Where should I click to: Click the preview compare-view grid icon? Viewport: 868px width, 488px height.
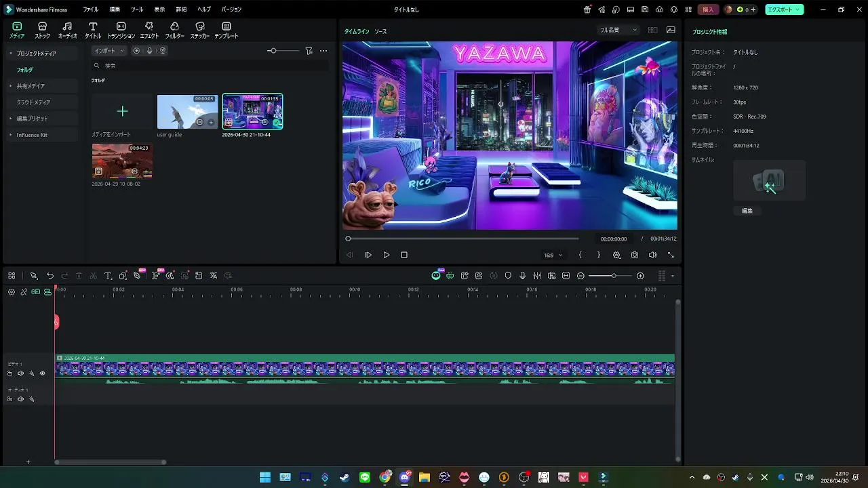(x=652, y=30)
